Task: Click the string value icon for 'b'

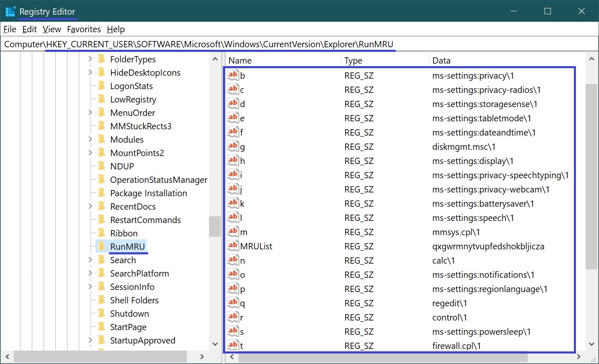Action: coord(233,75)
